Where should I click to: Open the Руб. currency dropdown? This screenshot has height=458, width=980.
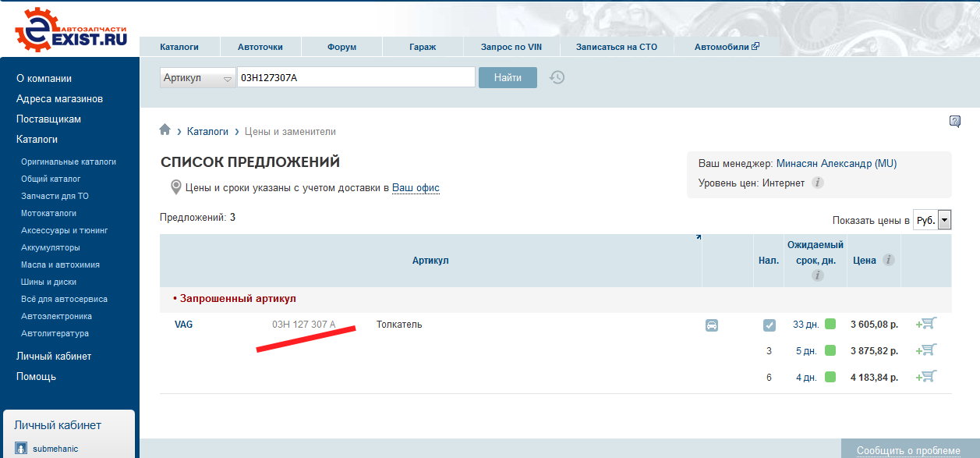point(932,220)
